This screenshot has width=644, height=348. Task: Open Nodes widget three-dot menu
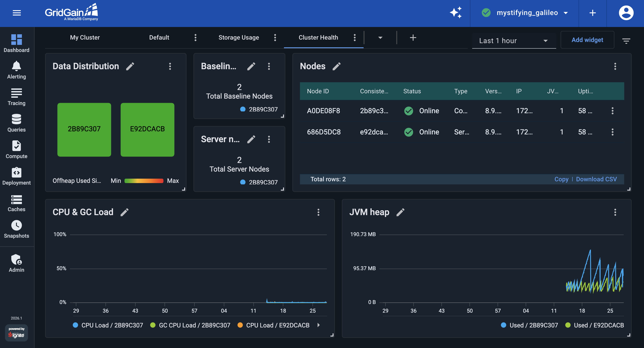point(615,66)
